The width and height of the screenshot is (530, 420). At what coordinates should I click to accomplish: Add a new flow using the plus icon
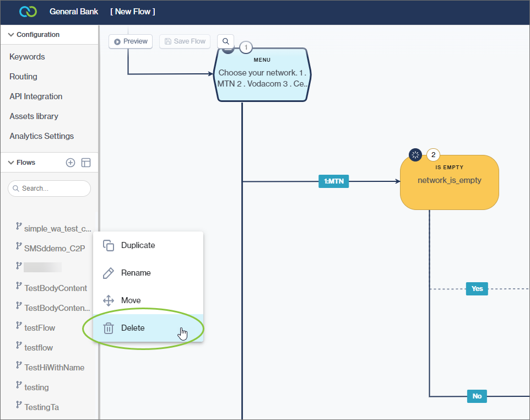[70, 162]
